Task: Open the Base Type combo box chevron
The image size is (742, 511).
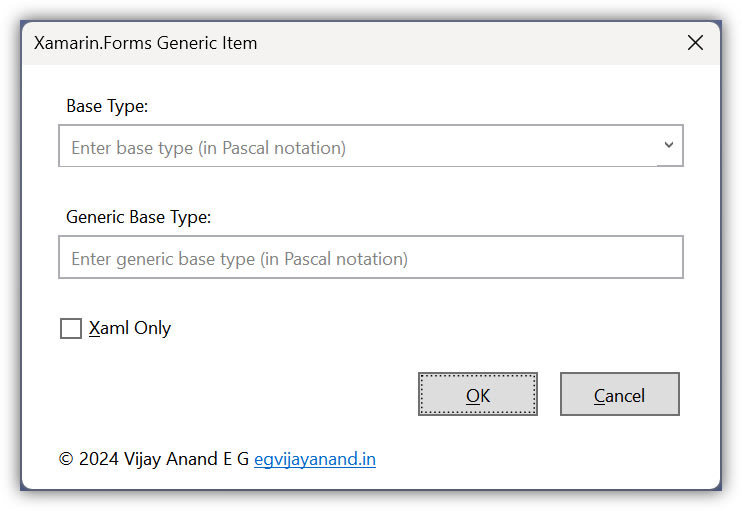Action: 669,146
